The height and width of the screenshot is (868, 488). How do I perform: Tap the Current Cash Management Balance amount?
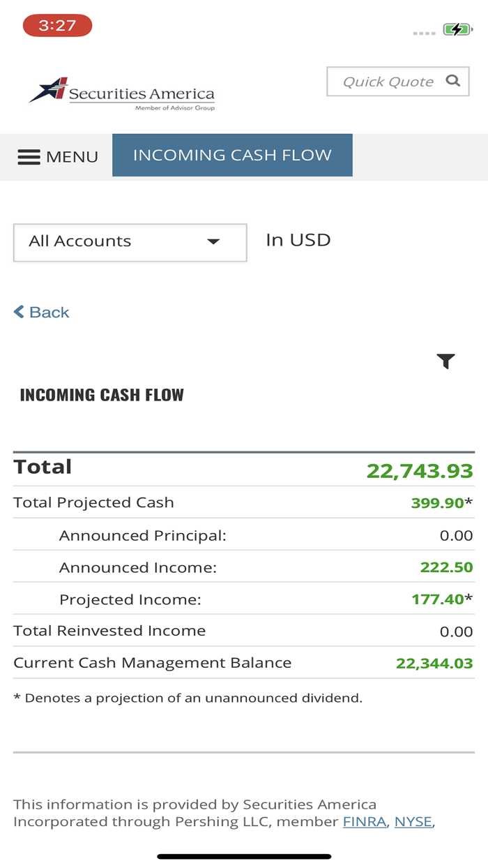tap(434, 664)
